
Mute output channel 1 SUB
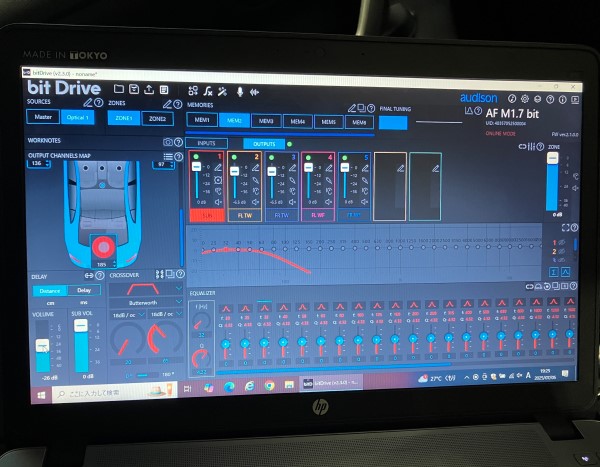[218, 202]
